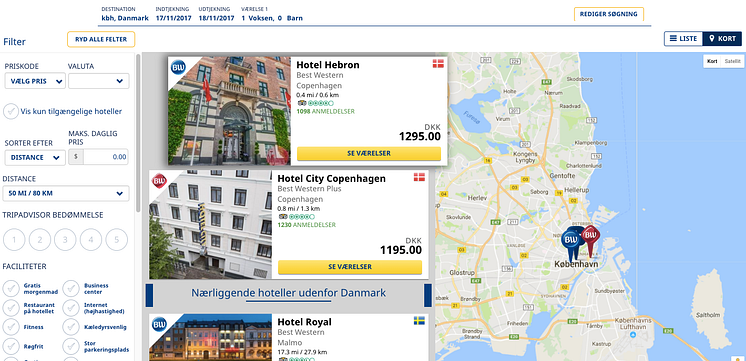Select TripAdvisor rating 5 circle

(x=117, y=240)
